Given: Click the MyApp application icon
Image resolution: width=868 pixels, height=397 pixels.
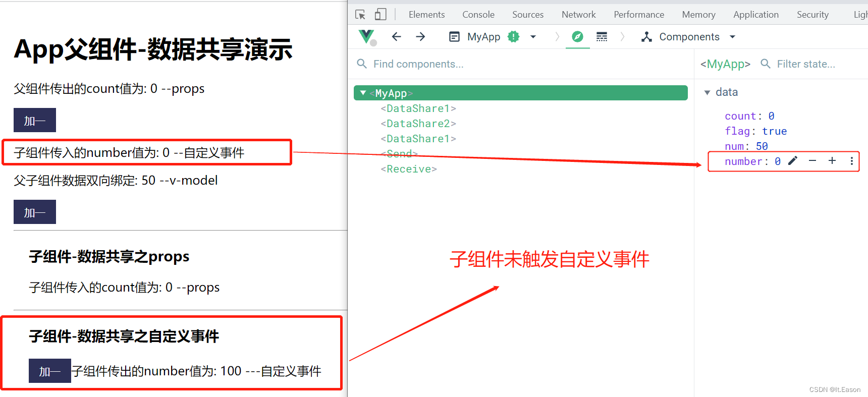Looking at the screenshot, I should point(455,37).
